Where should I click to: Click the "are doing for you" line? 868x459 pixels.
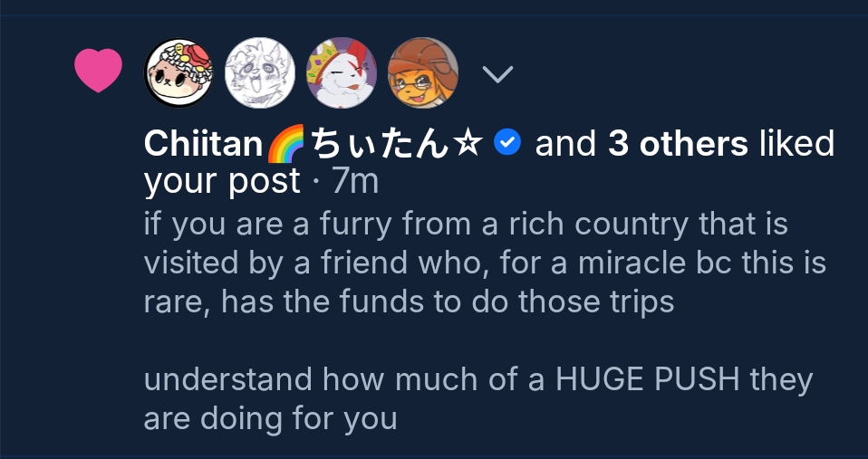pos(270,418)
